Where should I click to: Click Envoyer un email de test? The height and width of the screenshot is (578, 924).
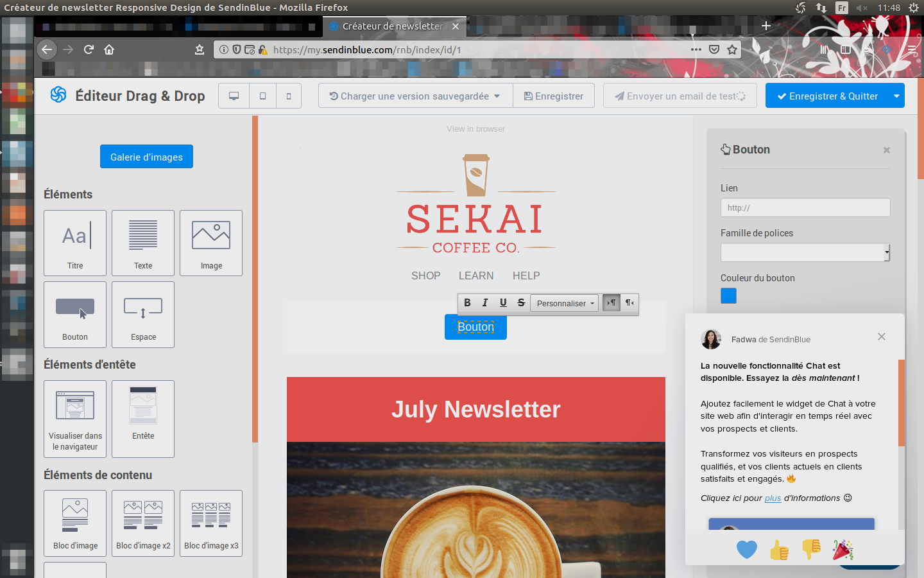(x=680, y=96)
